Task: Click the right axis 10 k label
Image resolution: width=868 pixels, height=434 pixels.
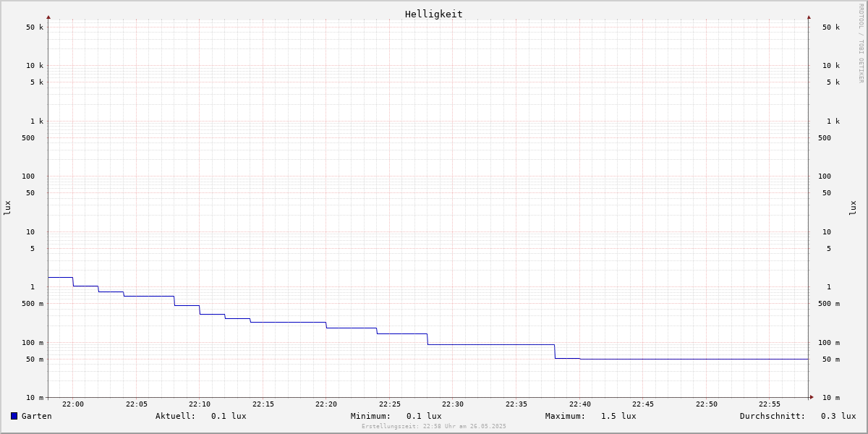Action: pos(831,66)
